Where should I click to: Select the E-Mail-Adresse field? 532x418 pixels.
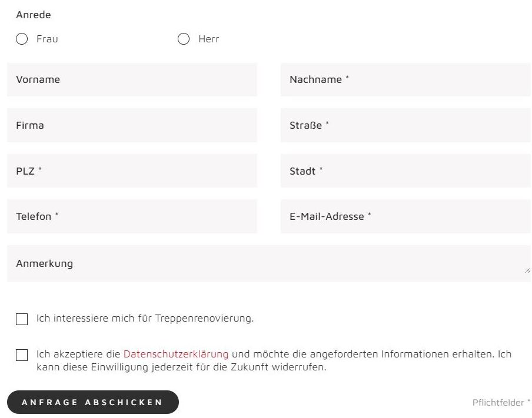point(405,216)
